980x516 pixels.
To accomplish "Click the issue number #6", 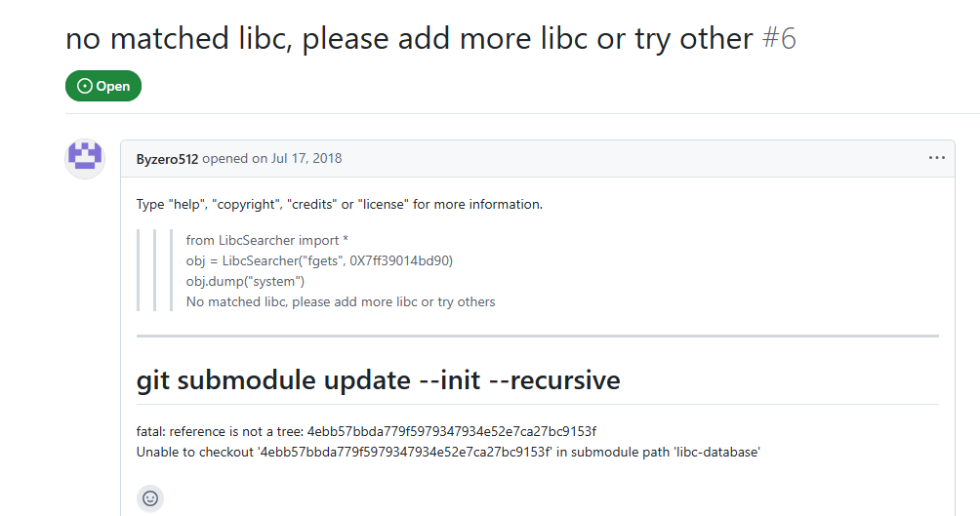I will click(779, 39).
